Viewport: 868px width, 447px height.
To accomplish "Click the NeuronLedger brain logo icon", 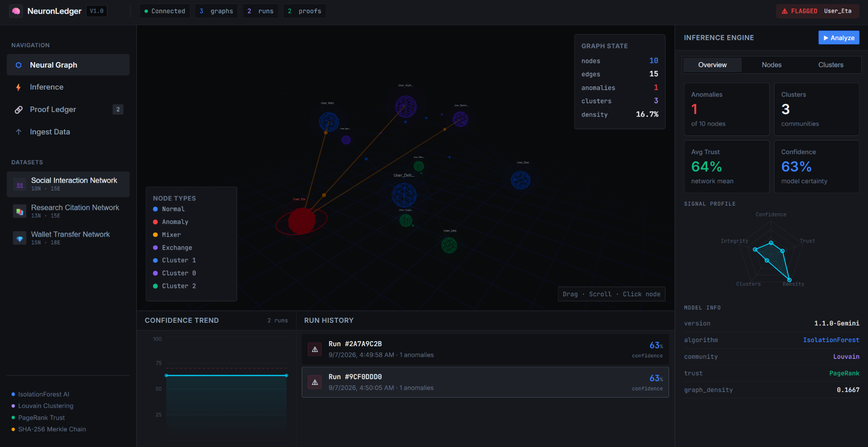I will (16, 11).
